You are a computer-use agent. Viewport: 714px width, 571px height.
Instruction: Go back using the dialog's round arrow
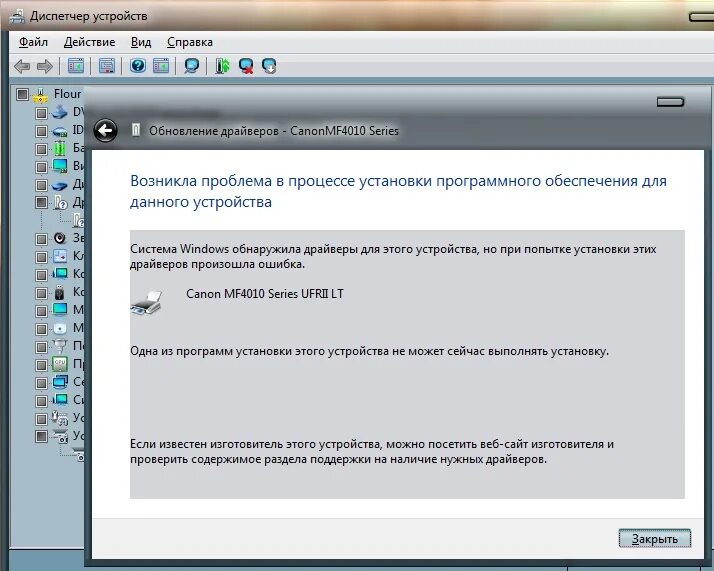pos(105,131)
